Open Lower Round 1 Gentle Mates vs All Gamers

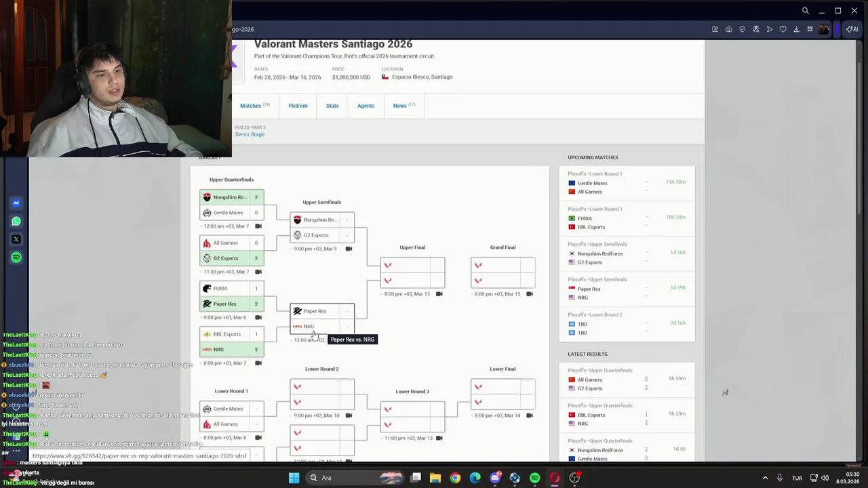click(232, 416)
